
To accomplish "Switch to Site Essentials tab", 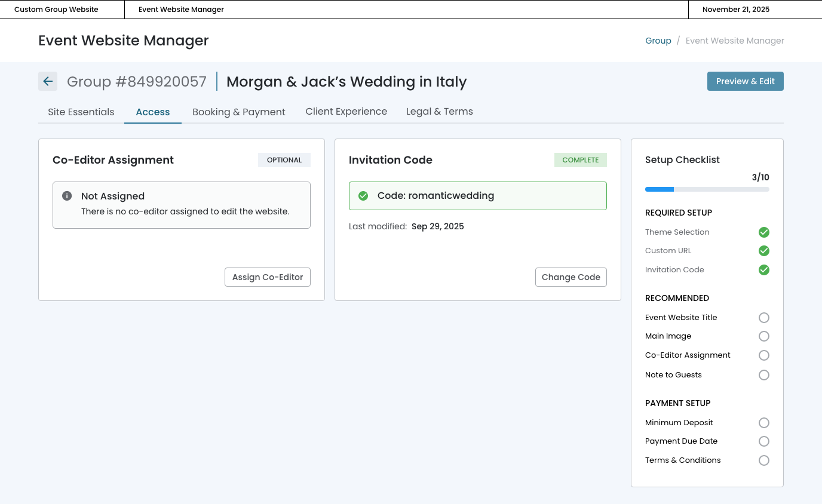I will [81, 112].
